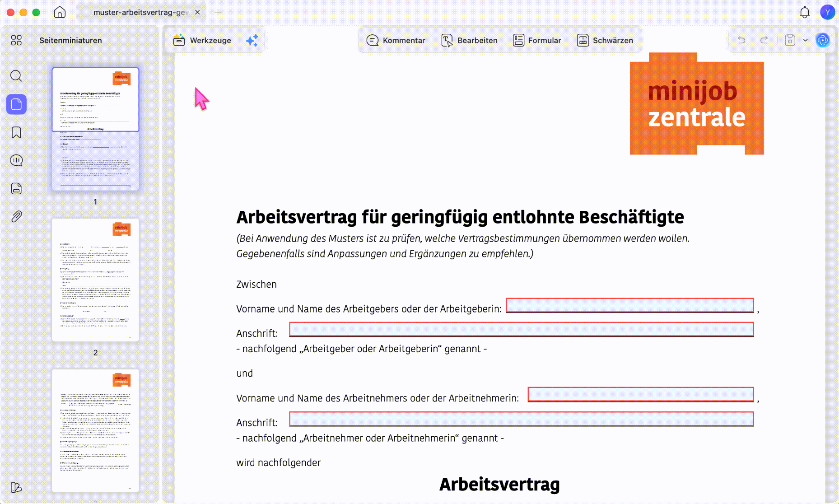Switch to Kommentar mode

tap(396, 40)
